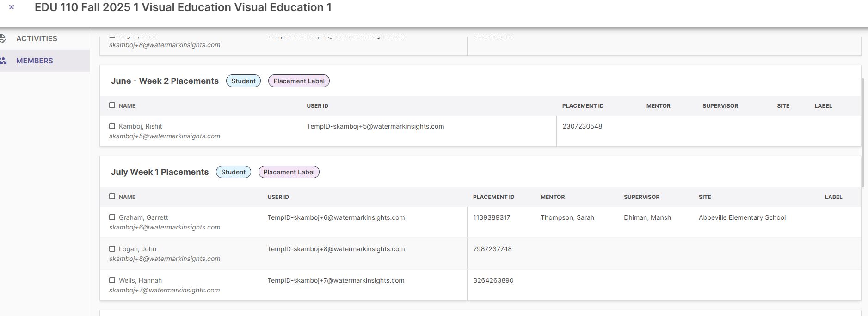Screen dimensions: 868x316
Task: Click LABEL header in June table
Action: click(x=823, y=106)
